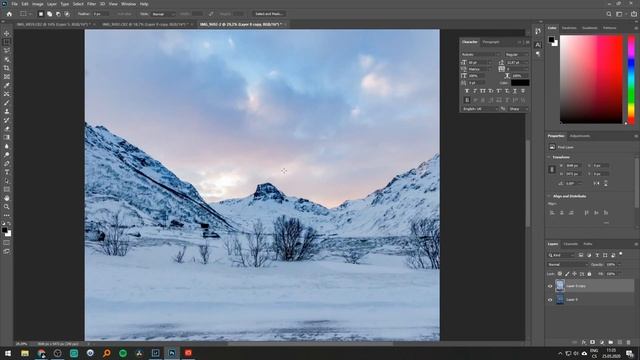Select the Layer 0 copy thumbnail
640x360 pixels.
pyautogui.click(x=560, y=286)
